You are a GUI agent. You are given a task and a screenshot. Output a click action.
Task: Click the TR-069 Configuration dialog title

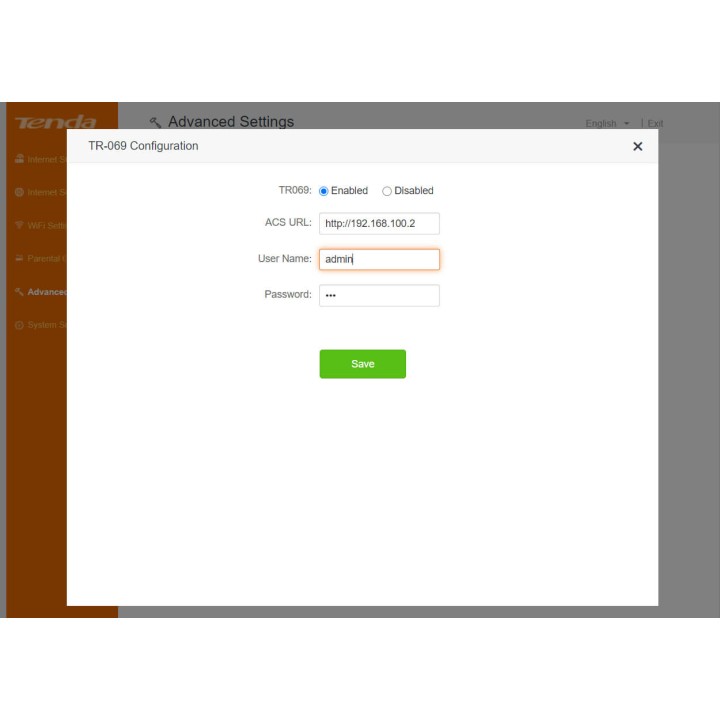point(143,146)
